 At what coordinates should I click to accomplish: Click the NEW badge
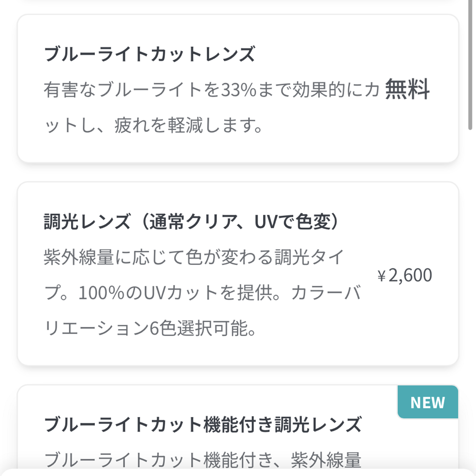coord(428,402)
